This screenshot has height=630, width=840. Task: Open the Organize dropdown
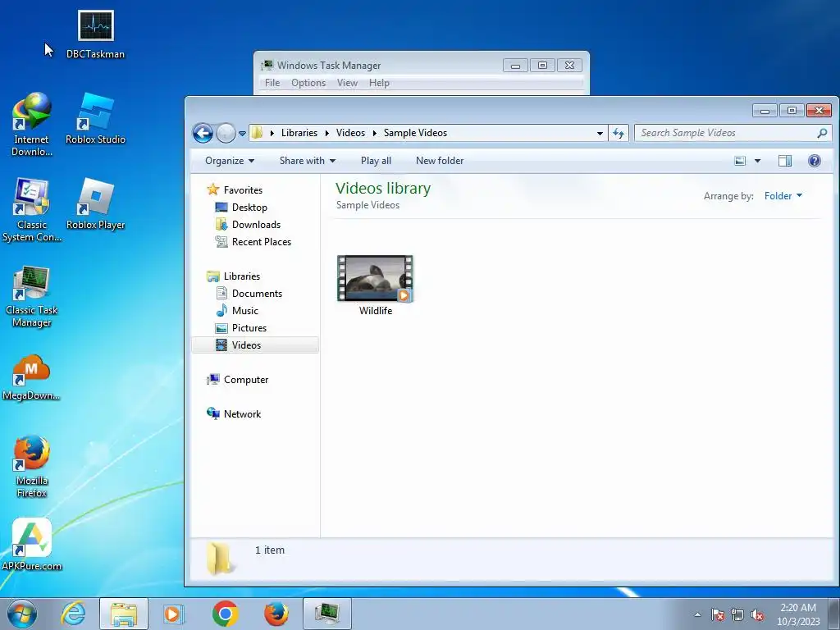click(x=230, y=161)
